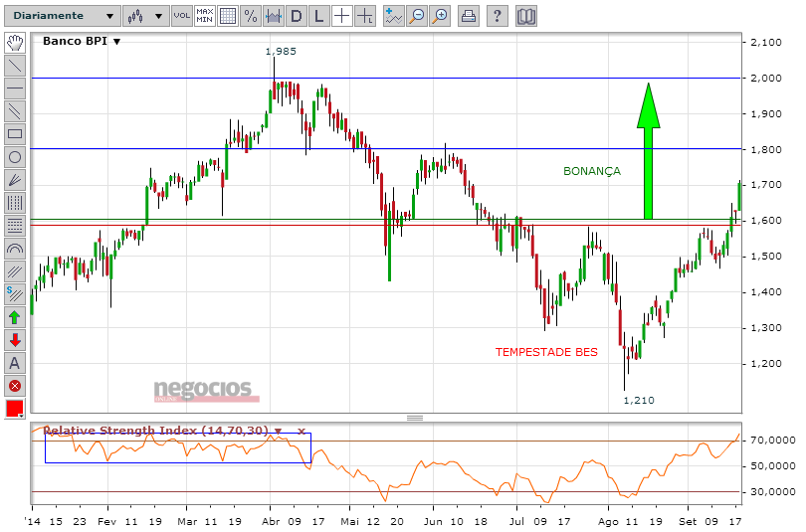
Task: Click the 1,200 price axis label
Action: tap(766, 364)
